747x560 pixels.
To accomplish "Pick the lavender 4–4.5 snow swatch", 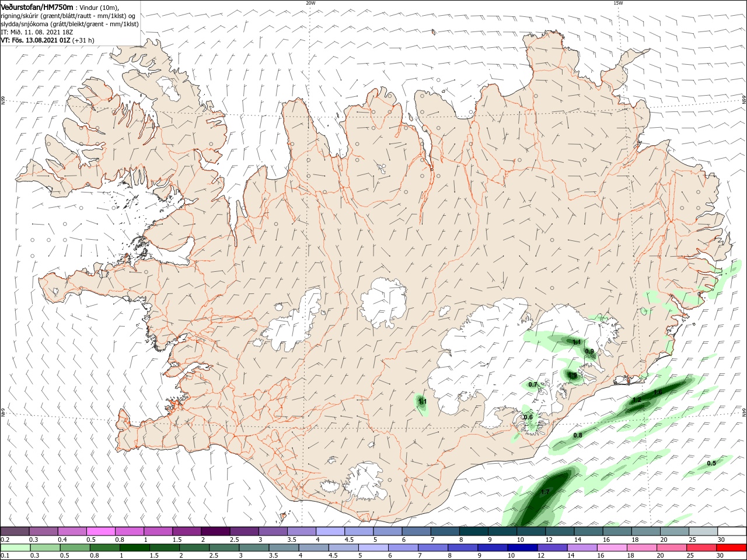I will (330, 531).
